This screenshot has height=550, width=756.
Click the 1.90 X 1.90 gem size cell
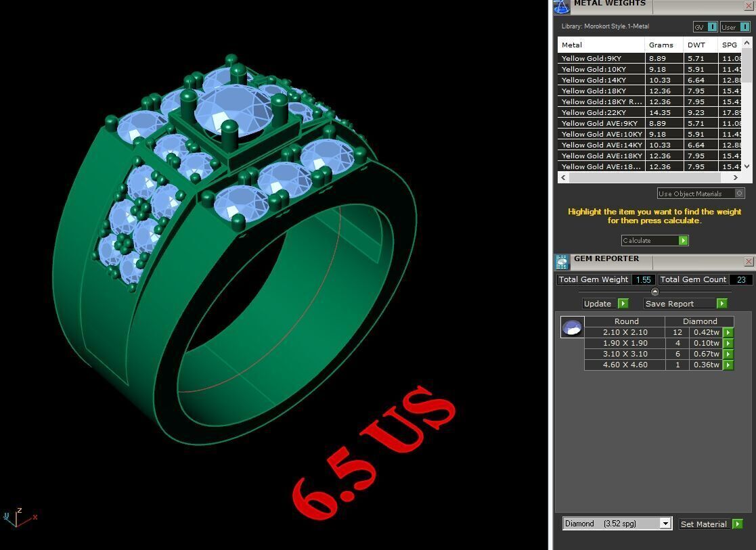point(625,343)
